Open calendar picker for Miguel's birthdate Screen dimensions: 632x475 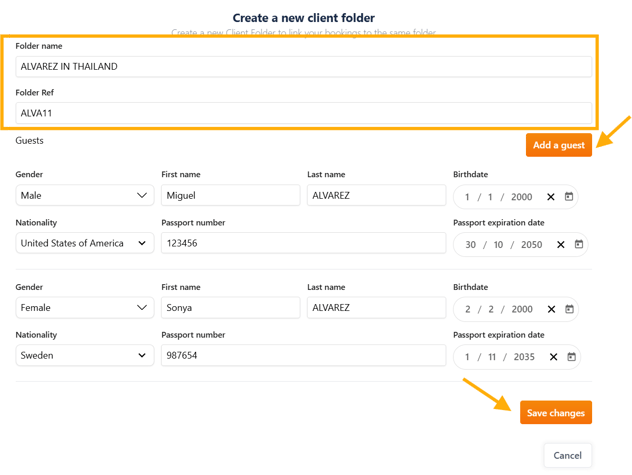pos(569,197)
